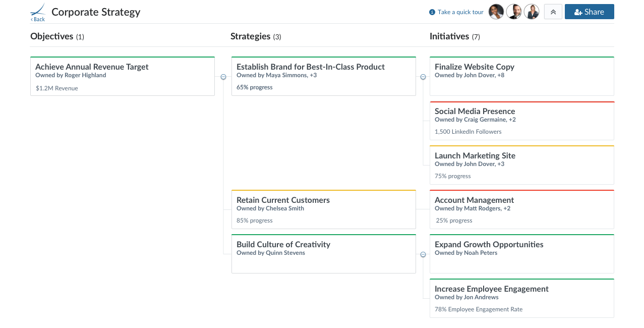
Task: Open the Increase Employee Engagement initiative
Action: click(522, 298)
